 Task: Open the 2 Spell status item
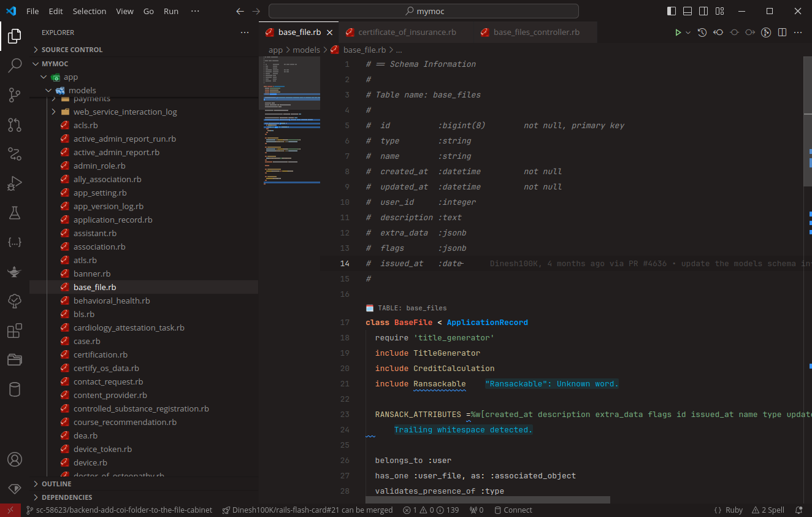click(767, 510)
